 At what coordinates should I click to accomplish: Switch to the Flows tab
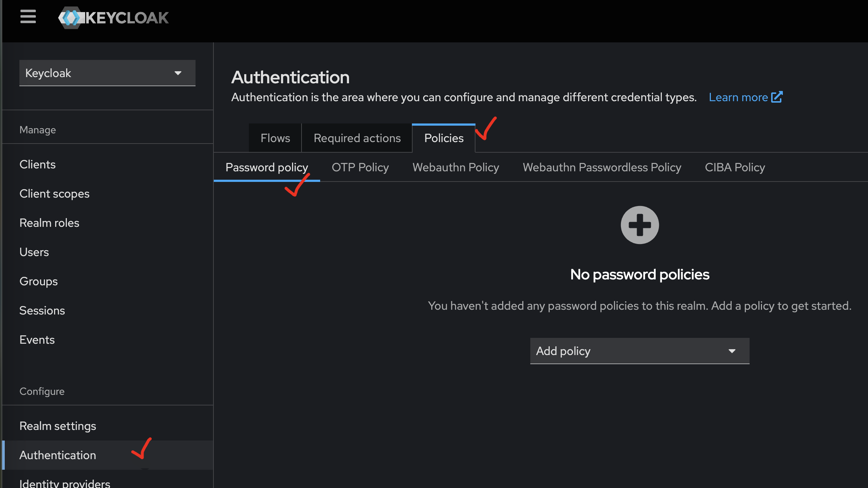coord(275,138)
